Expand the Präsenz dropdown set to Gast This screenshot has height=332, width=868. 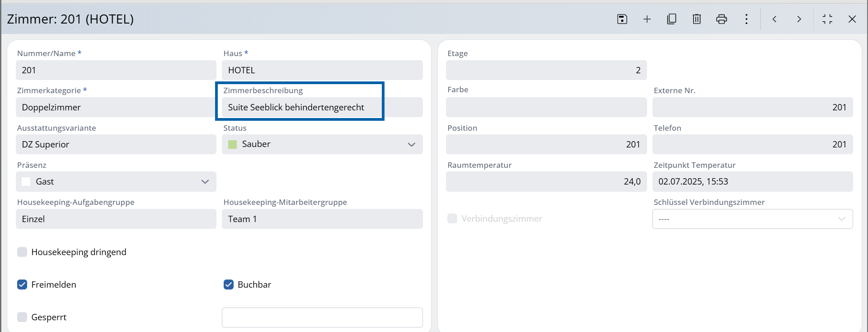pos(116,181)
